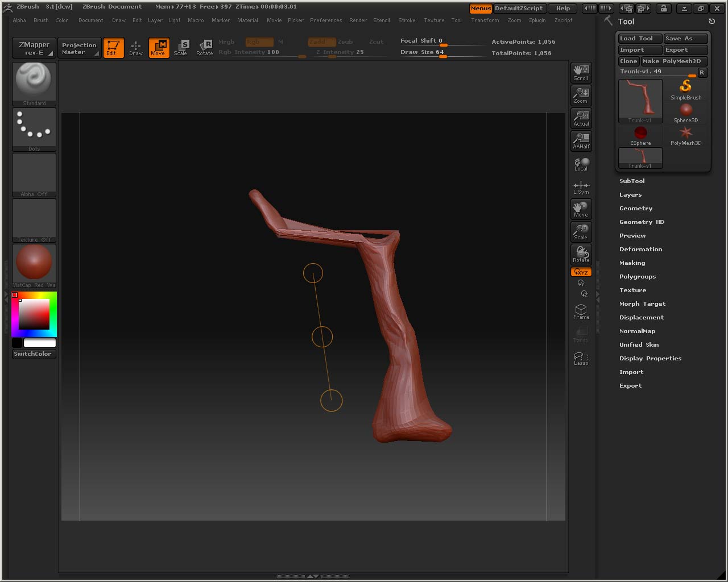This screenshot has height=582, width=728.
Task: Open the Preferences menu
Action: pyautogui.click(x=326, y=20)
